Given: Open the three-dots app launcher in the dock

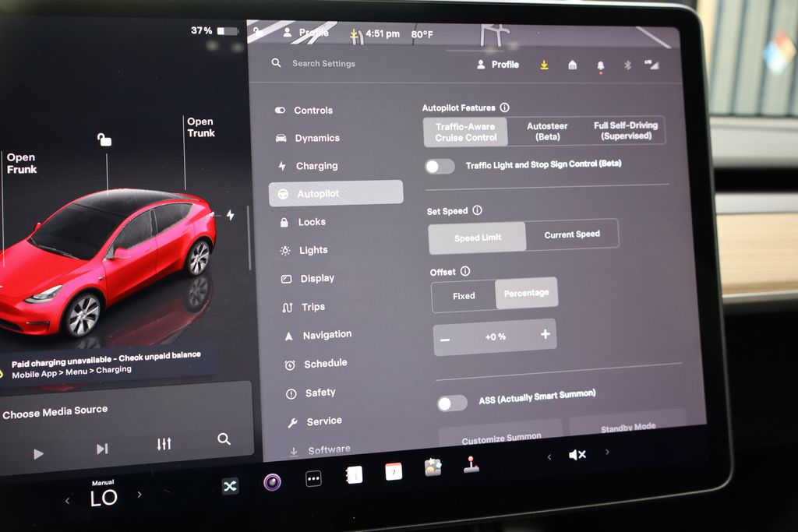Looking at the screenshot, I should 313,480.
